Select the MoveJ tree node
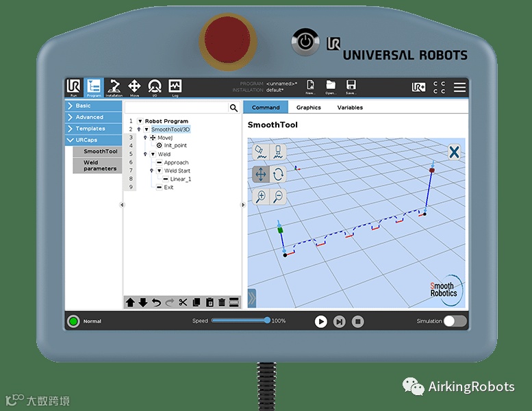 click(165, 138)
